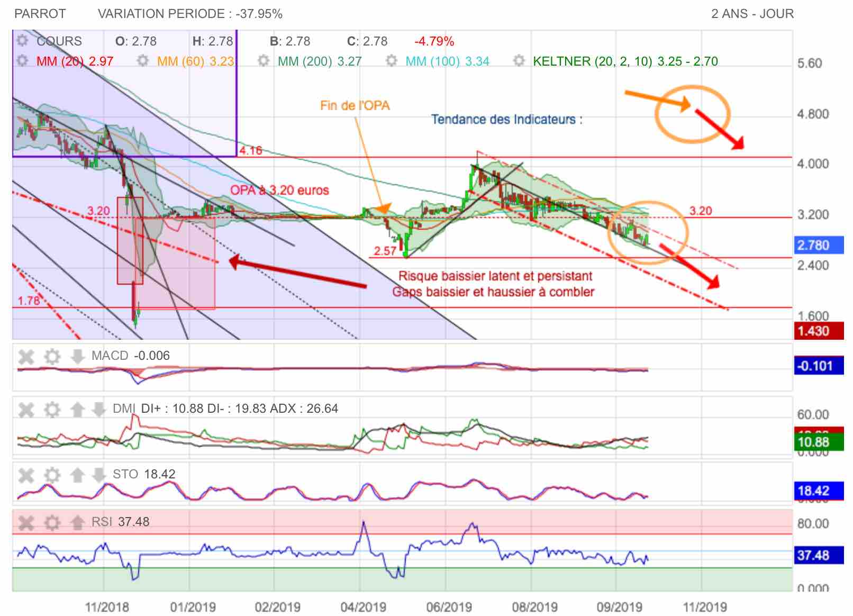
Task: Click VARIATION PERIODE -37.95% text
Action: (x=190, y=14)
